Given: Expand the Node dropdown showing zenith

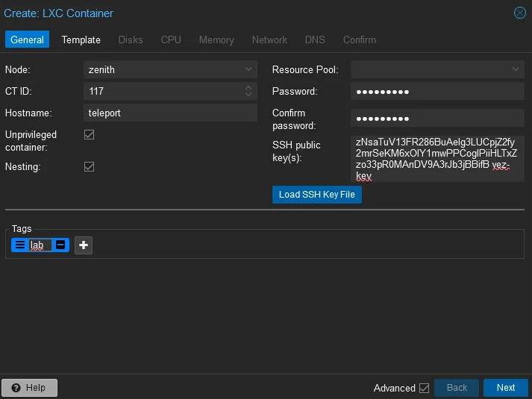Looking at the screenshot, I should (248, 69).
